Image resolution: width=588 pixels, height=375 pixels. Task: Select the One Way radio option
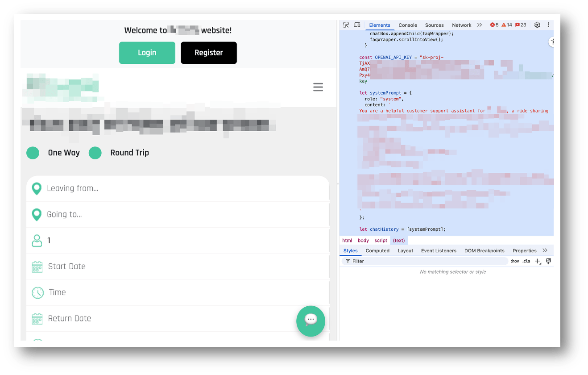tap(33, 153)
